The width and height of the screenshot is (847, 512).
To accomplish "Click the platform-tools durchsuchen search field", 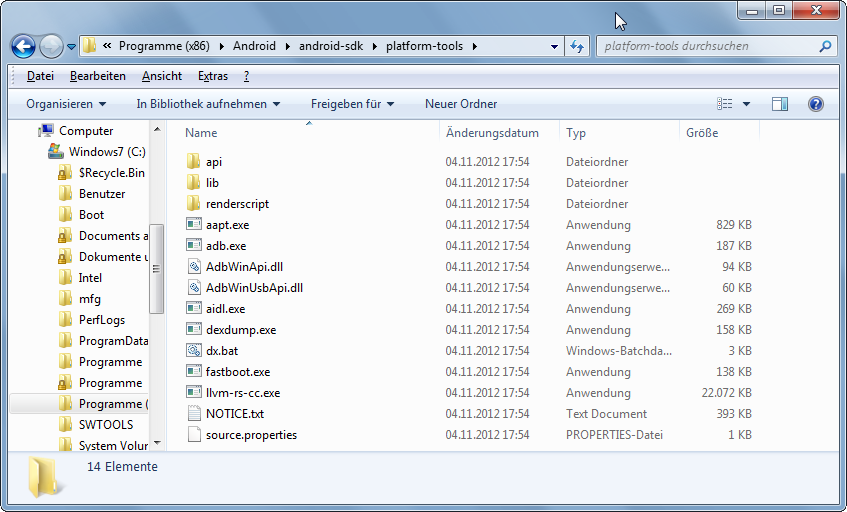I will [708, 46].
